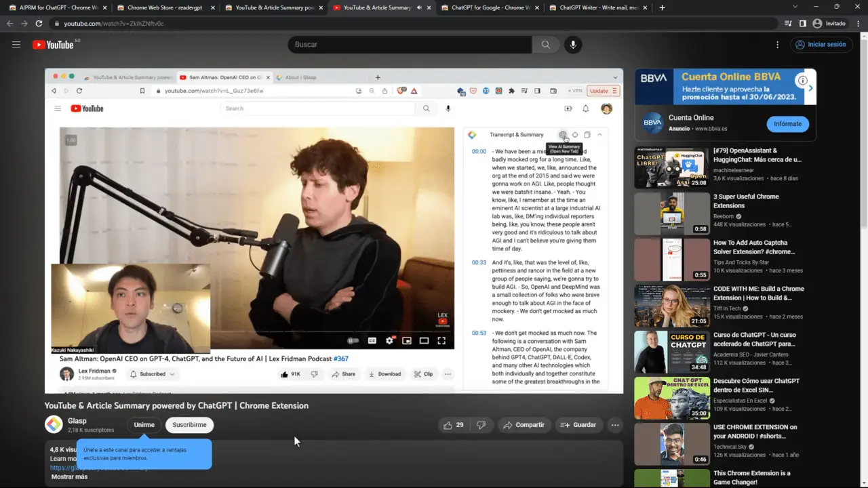
Task: Open the YouTube hamburger guide menu
Action: tap(16, 45)
